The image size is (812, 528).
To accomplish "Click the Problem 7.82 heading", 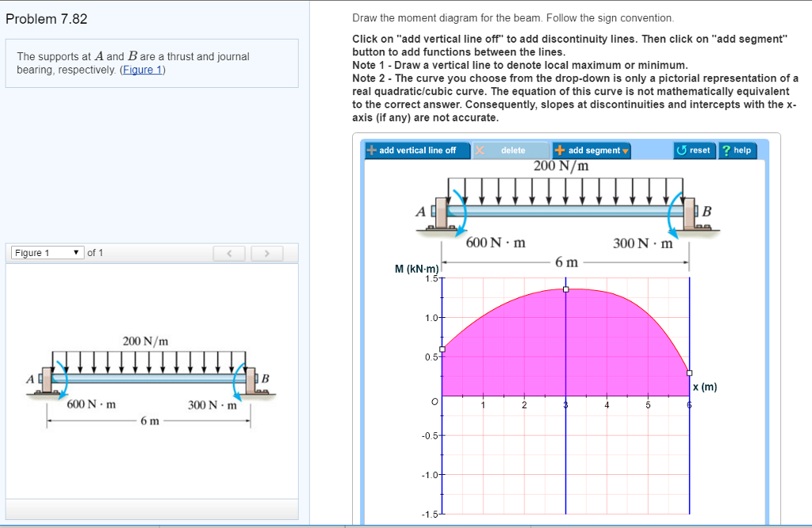I will pos(46,19).
